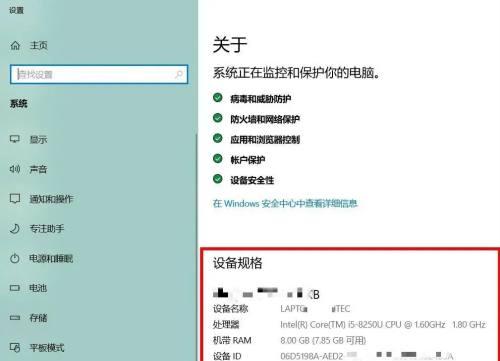Screen dimensions: 500x361
Task: Click green check icon beside 病毒和威胁防护
Action: pos(217,98)
